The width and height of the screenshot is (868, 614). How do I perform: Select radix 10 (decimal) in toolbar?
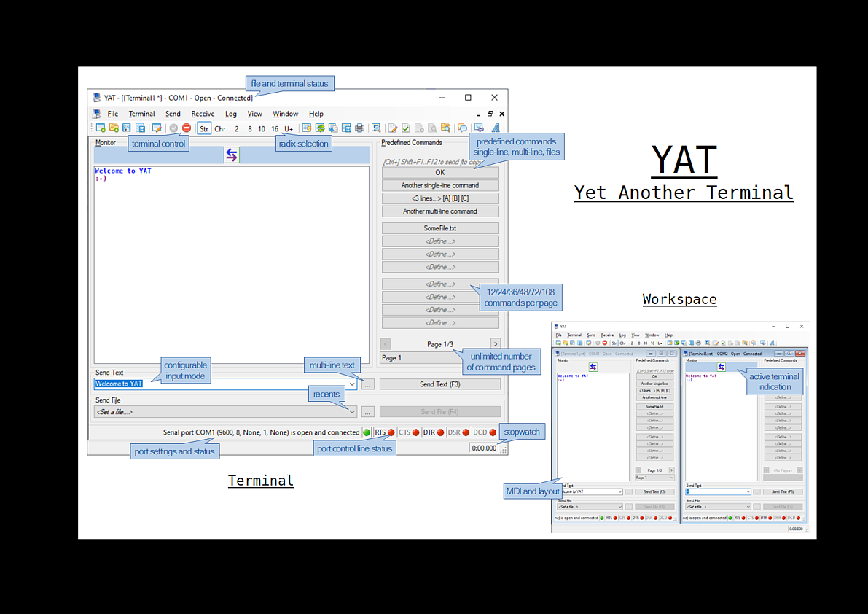tap(262, 128)
